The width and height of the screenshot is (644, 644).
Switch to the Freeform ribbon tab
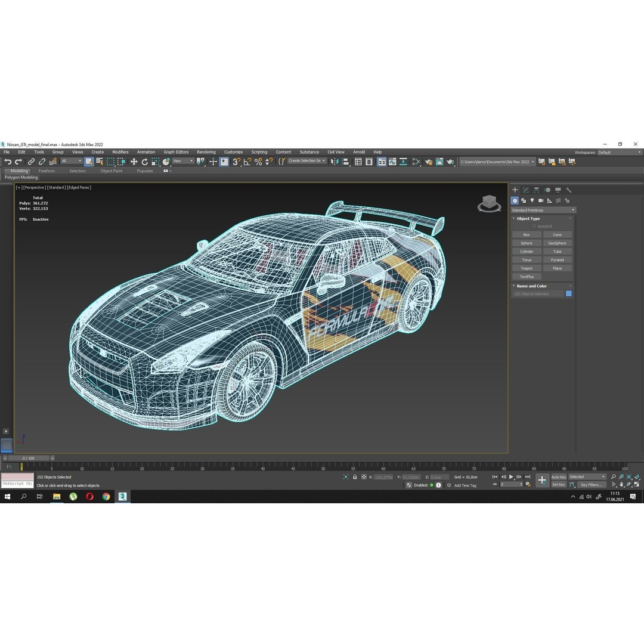click(47, 171)
